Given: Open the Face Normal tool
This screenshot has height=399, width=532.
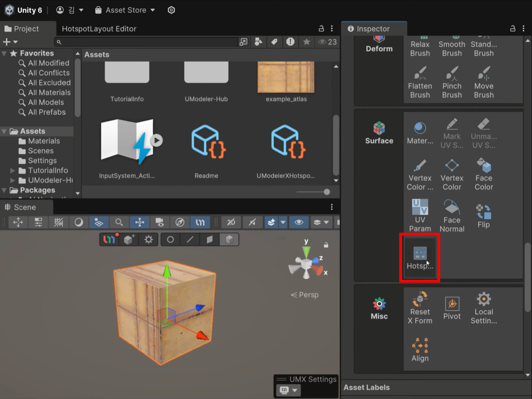Looking at the screenshot, I should pos(452,216).
